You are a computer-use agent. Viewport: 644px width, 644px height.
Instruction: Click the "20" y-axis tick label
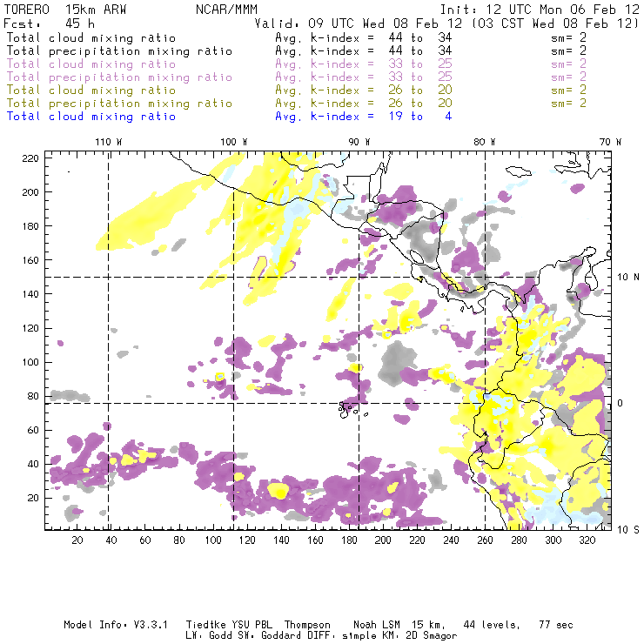pyautogui.click(x=33, y=498)
